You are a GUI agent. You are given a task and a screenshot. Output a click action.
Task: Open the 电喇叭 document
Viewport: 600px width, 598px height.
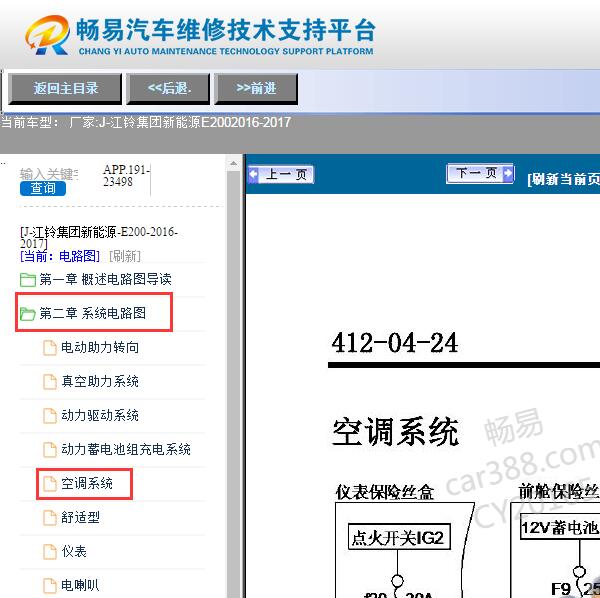(80, 585)
